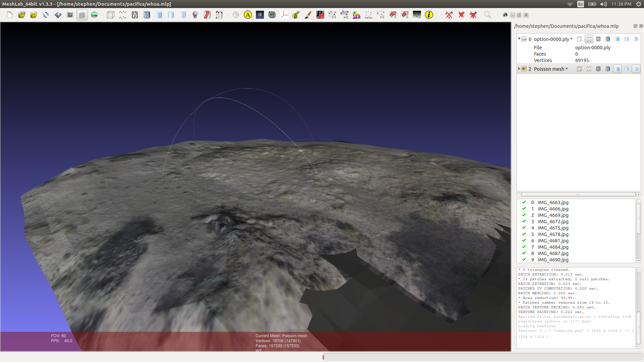Click Delete selected vertices icon
The image size is (644, 362).
coord(449,15)
